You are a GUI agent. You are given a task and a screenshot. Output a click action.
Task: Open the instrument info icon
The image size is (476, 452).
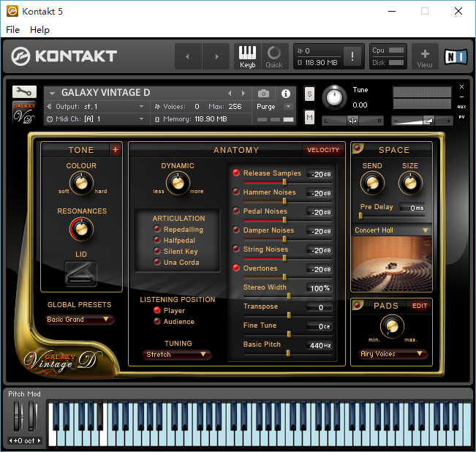click(285, 94)
